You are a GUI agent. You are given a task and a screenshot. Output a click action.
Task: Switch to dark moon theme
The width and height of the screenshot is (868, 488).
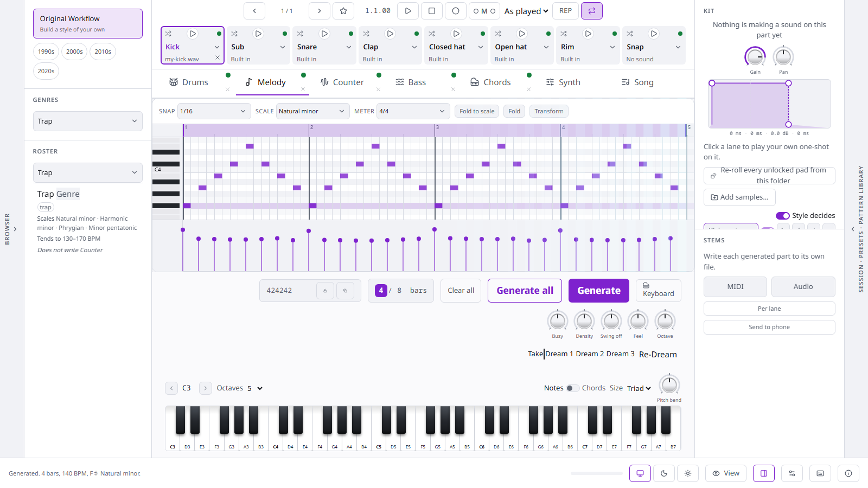(x=664, y=473)
